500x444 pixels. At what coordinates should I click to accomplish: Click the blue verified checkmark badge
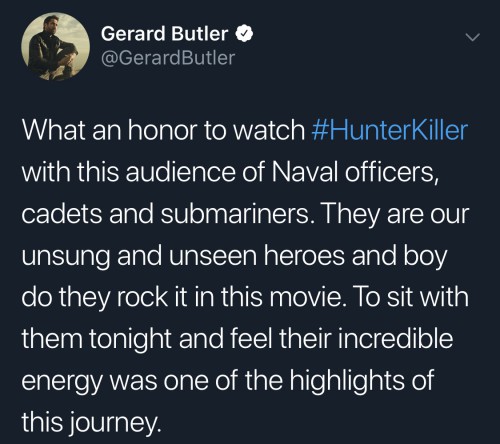245,34
